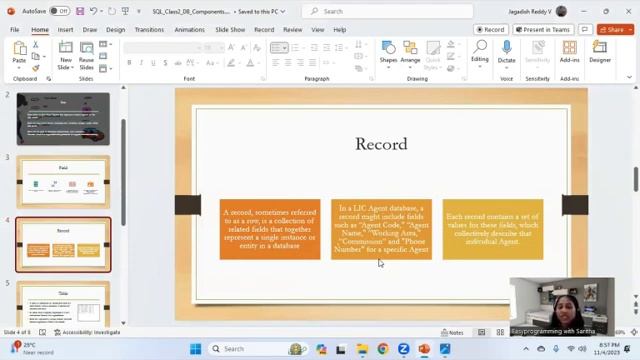Toggle Italic formatting
The height and width of the screenshot is (360, 640).
click(141, 63)
